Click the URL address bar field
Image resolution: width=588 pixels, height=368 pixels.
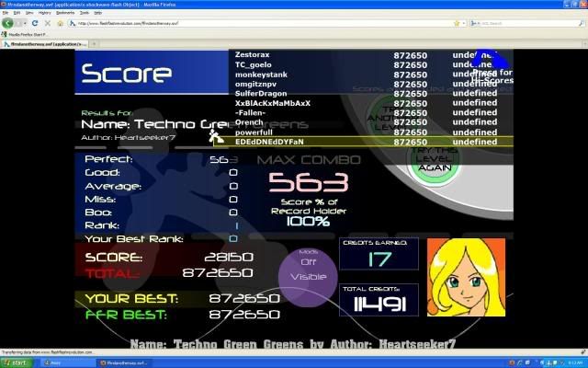click(266, 23)
